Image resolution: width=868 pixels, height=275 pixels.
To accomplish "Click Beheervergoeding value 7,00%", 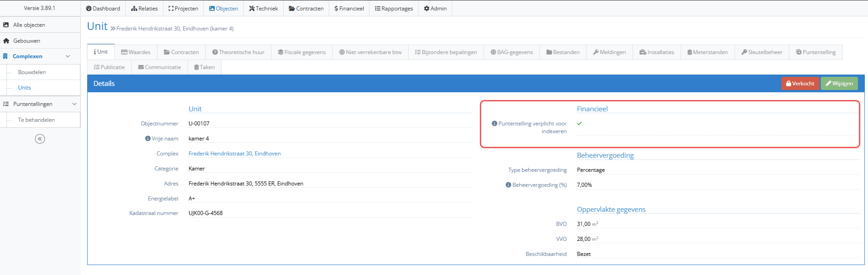I will pyautogui.click(x=584, y=185).
